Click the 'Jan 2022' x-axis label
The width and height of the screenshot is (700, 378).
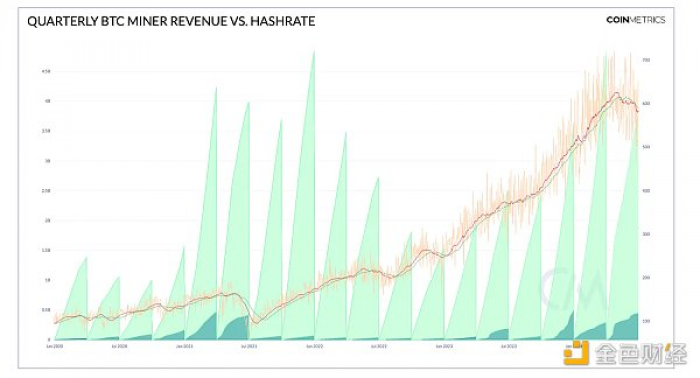point(315,346)
